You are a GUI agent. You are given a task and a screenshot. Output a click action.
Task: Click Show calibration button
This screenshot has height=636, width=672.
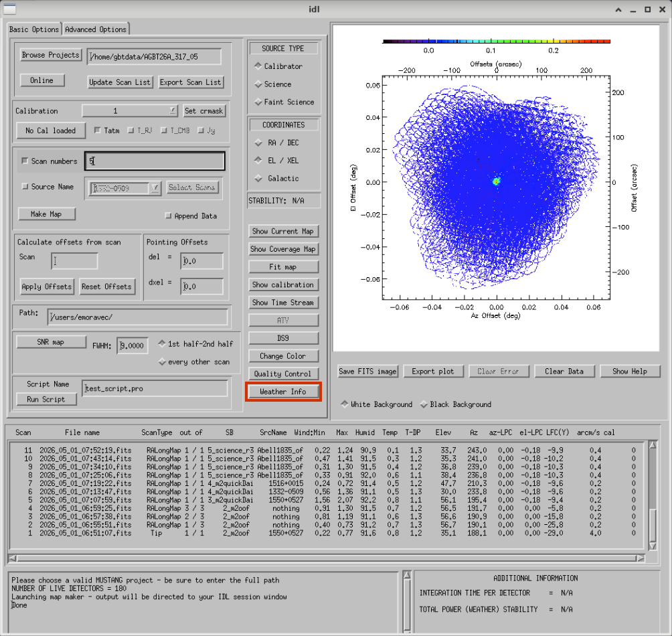[283, 285]
